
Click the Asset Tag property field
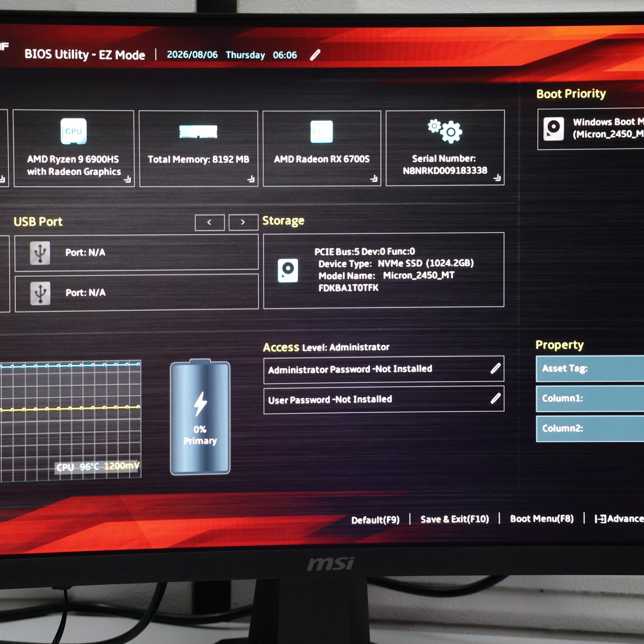pyautogui.click(x=590, y=369)
